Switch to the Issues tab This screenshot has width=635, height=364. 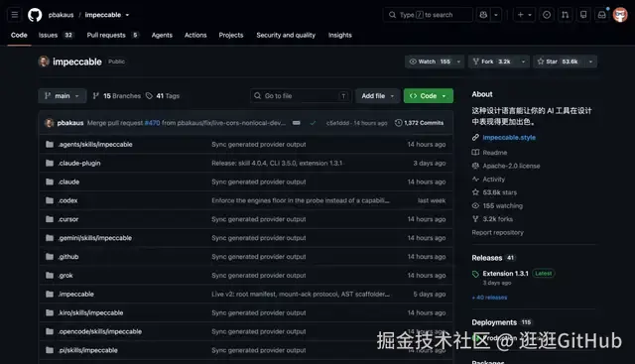click(56, 36)
